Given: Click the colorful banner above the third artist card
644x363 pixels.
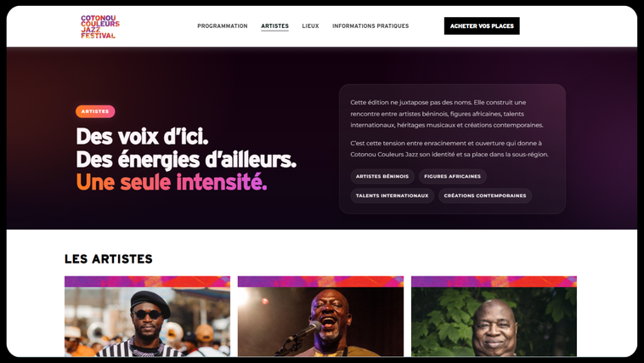Looking at the screenshot, I should [494, 281].
